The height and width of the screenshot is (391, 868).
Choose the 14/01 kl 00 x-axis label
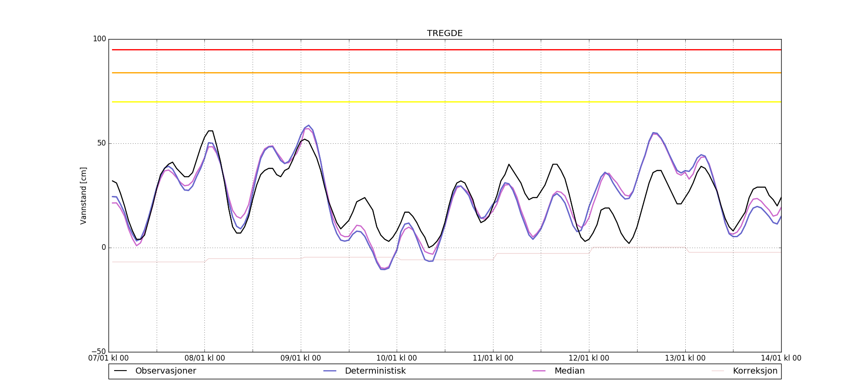[x=781, y=358]
